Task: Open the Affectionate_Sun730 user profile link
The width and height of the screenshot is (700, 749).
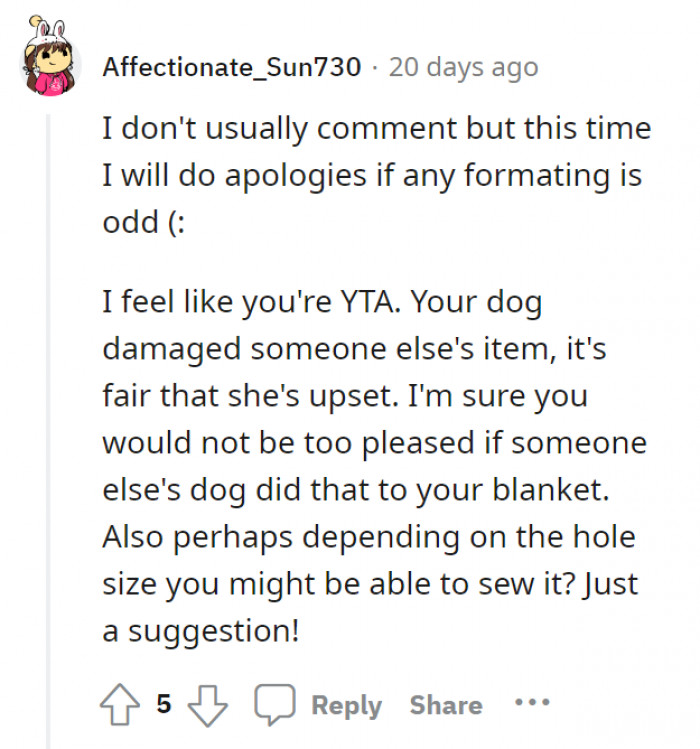Action: [x=231, y=67]
